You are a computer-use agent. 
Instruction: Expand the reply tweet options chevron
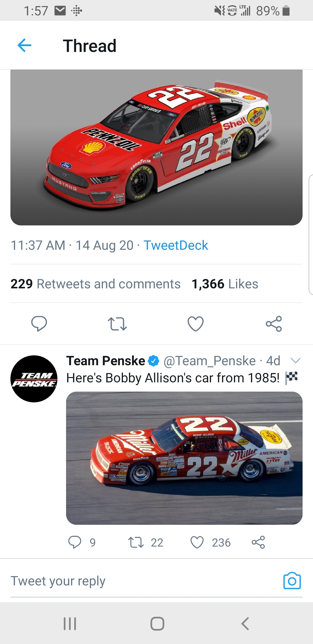pos(295,361)
